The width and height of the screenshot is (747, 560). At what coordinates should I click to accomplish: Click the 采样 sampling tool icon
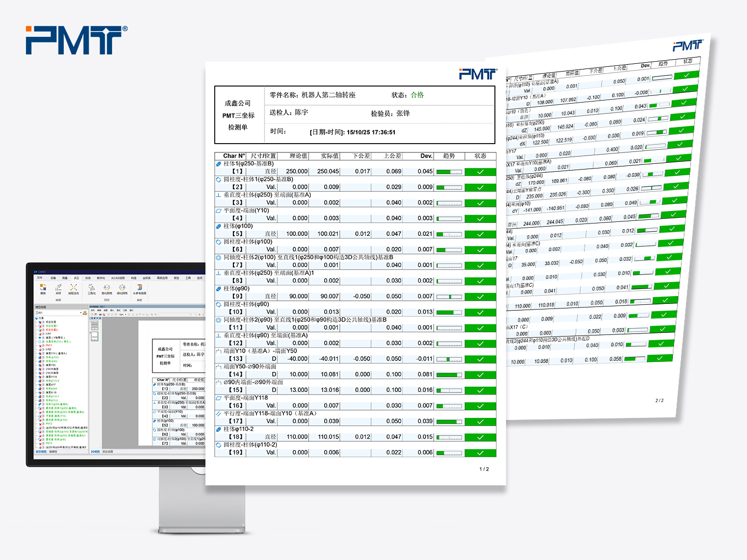click(58, 288)
